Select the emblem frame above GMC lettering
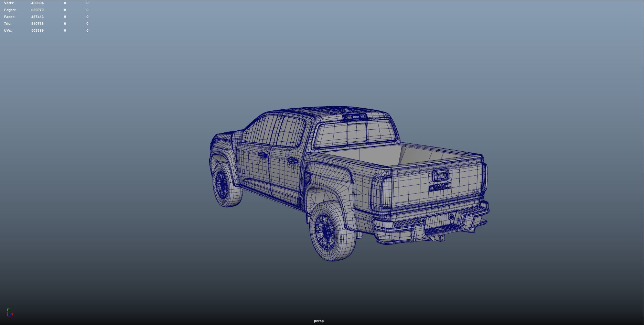The image size is (644, 325). 441,176
